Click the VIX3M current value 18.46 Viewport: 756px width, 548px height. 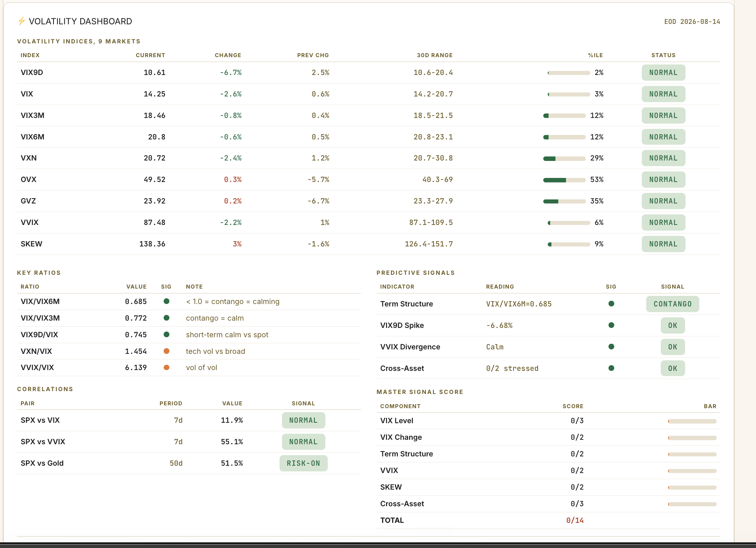coord(155,116)
